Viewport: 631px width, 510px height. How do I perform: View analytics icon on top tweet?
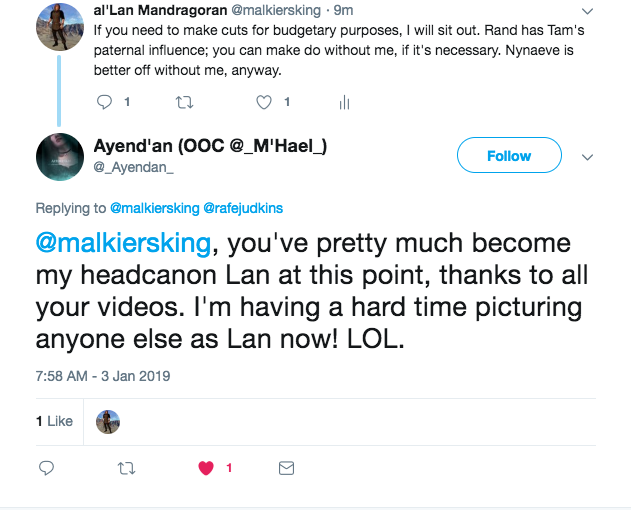pyautogui.click(x=343, y=101)
